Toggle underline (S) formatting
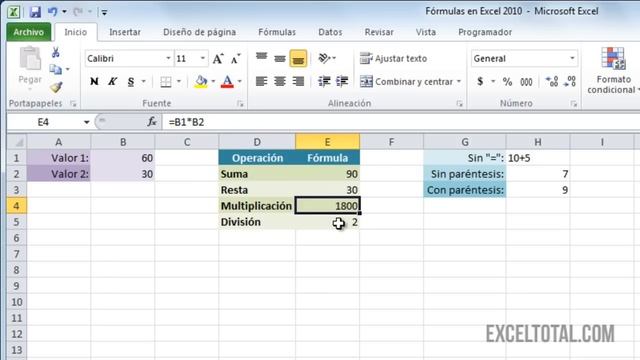Image resolution: width=640 pixels, height=360 pixels. [131, 82]
